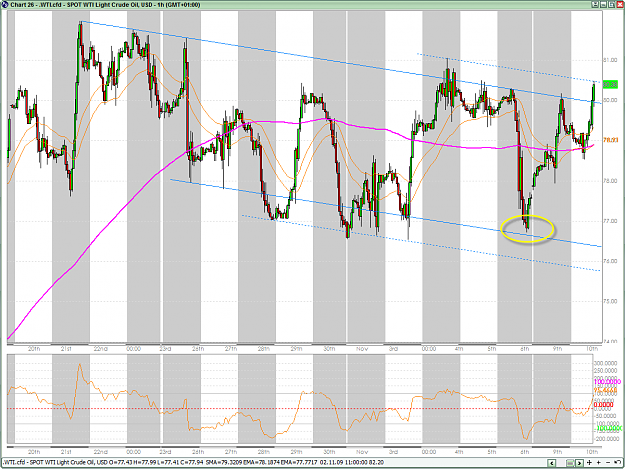Click the scroll-left arrow of the chart scrollbar
625x469 pixels.
552,463
